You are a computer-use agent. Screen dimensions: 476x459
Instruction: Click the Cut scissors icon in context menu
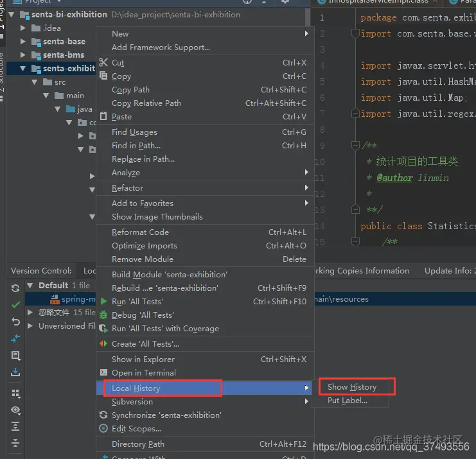pos(103,62)
